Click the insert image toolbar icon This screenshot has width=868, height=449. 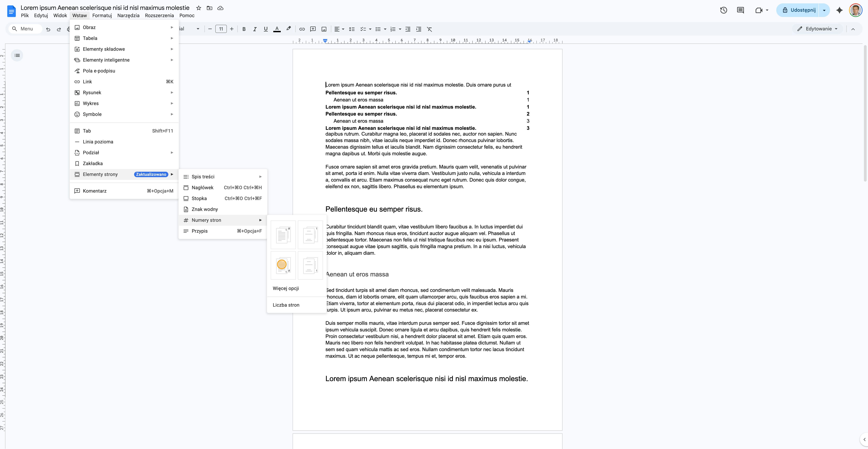[324, 29]
